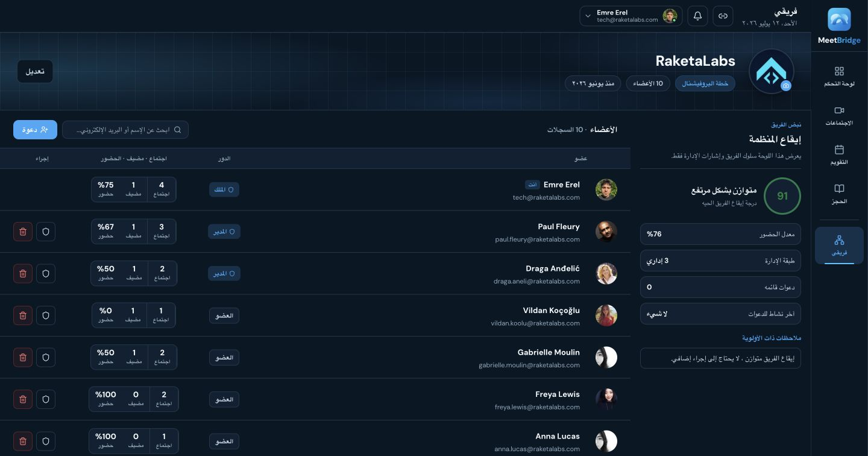Click the معدل الحضور attendance rate row
Image resolution: width=868 pixels, height=456 pixels.
pyautogui.click(x=720, y=234)
